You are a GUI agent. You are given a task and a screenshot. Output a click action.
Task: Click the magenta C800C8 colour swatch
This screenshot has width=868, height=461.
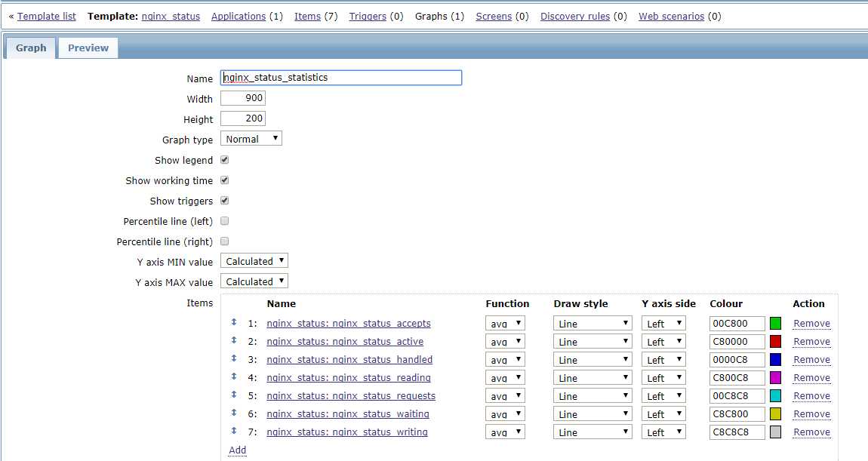click(776, 378)
